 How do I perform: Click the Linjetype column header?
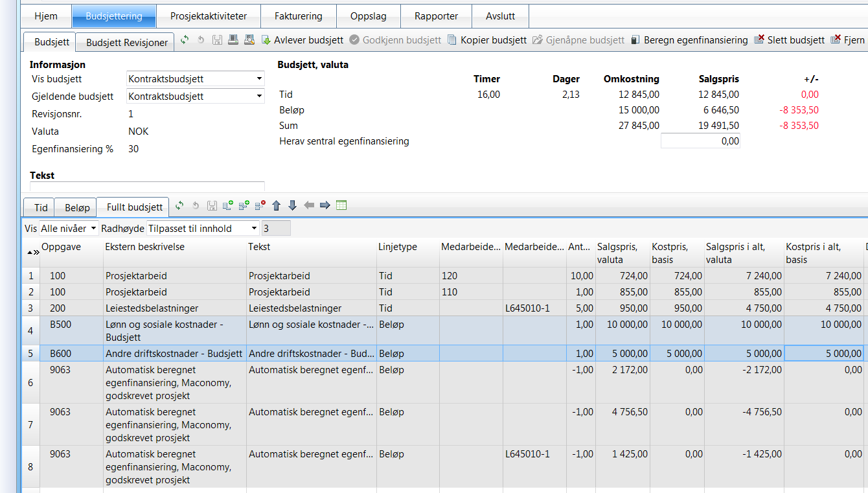(x=407, y=253)
